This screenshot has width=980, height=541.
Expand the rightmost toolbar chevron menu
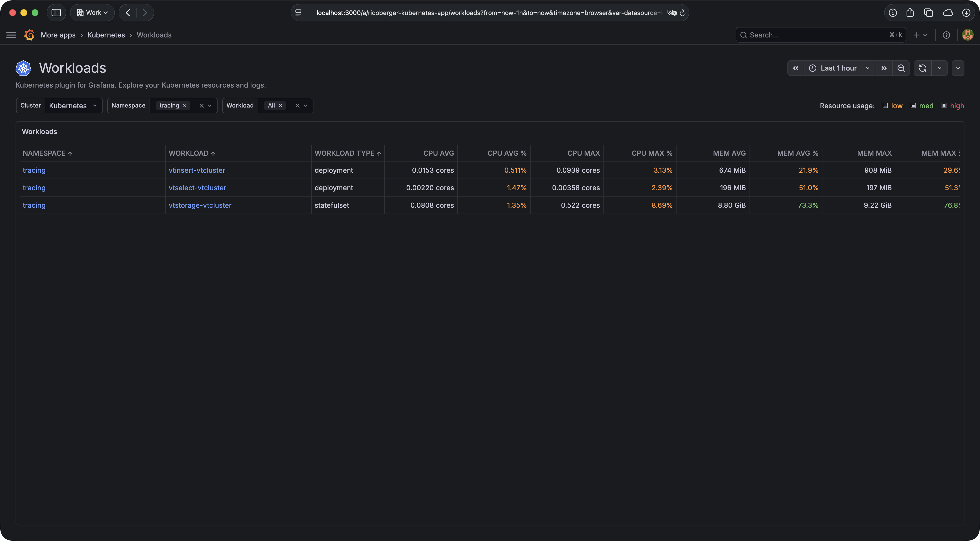click(x=958, y=68)
